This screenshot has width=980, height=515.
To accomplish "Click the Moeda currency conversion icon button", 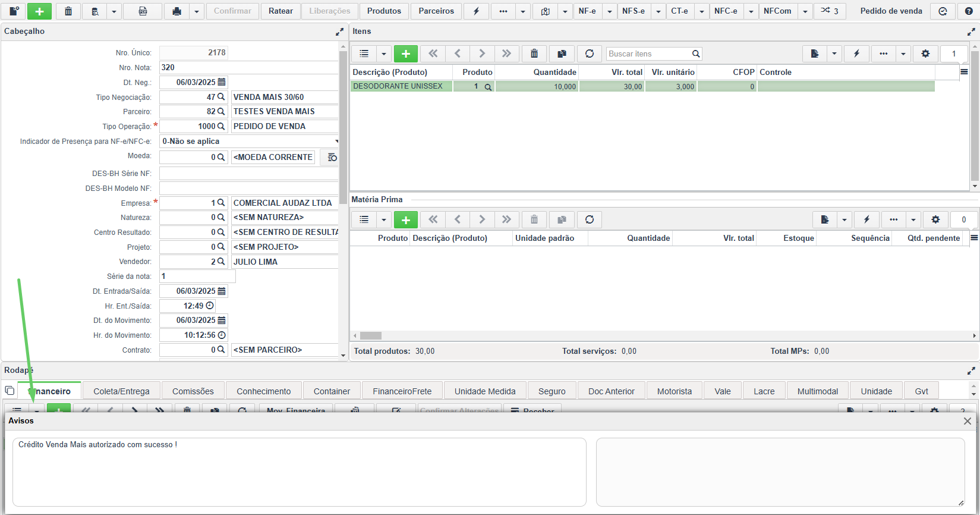I will click(332, 158).
